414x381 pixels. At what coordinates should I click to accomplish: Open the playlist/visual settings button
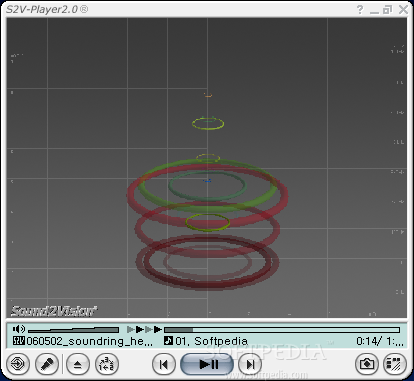[395, 364]
